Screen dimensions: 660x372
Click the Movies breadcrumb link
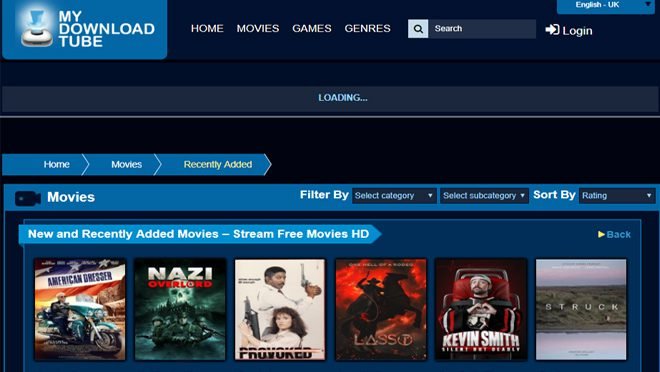tap(126, 165)
